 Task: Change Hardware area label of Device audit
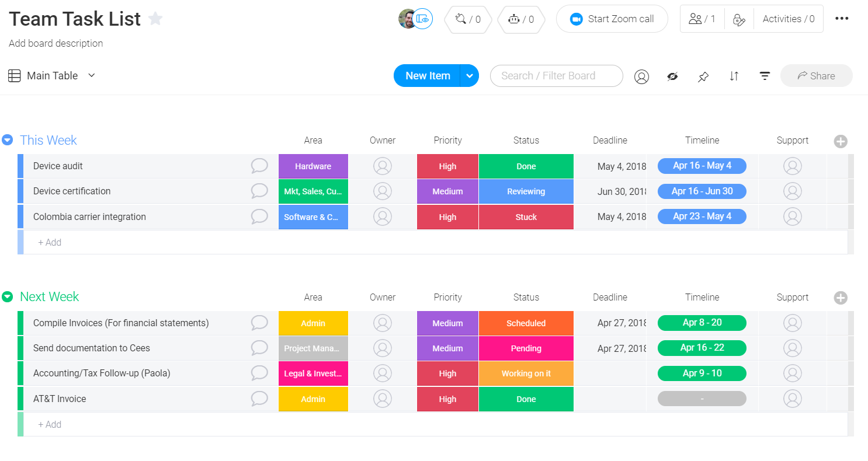[313, 166]
